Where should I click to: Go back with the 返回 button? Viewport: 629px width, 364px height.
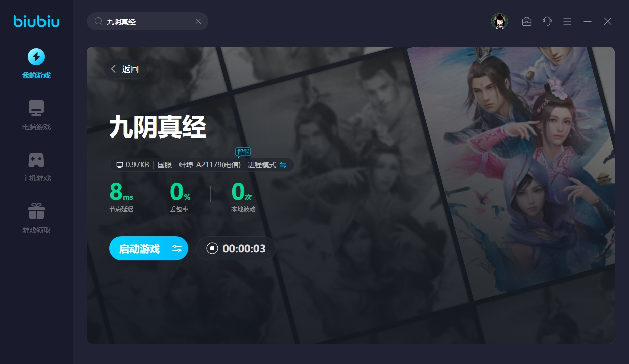coord(125,69)
